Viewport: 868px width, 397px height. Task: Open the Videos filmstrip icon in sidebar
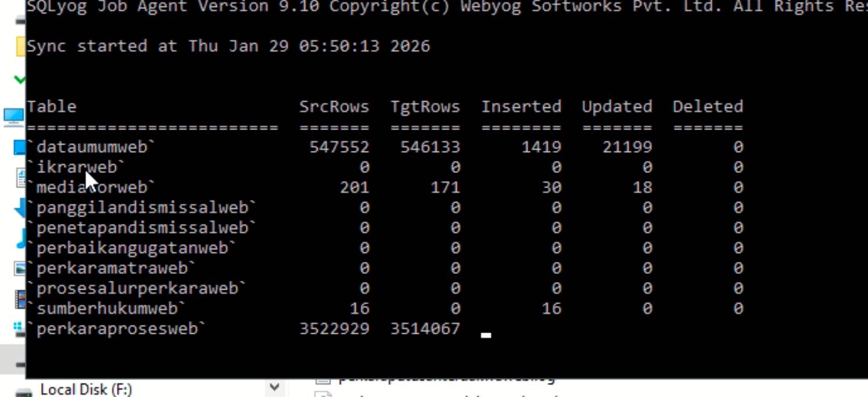pos(20,299)
